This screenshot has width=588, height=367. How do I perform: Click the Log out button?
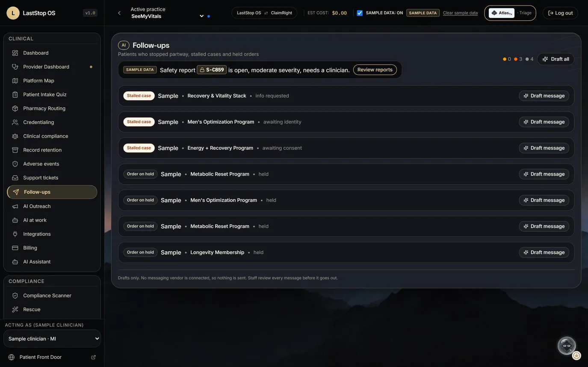pyautogui.click(x=560, y=13)
